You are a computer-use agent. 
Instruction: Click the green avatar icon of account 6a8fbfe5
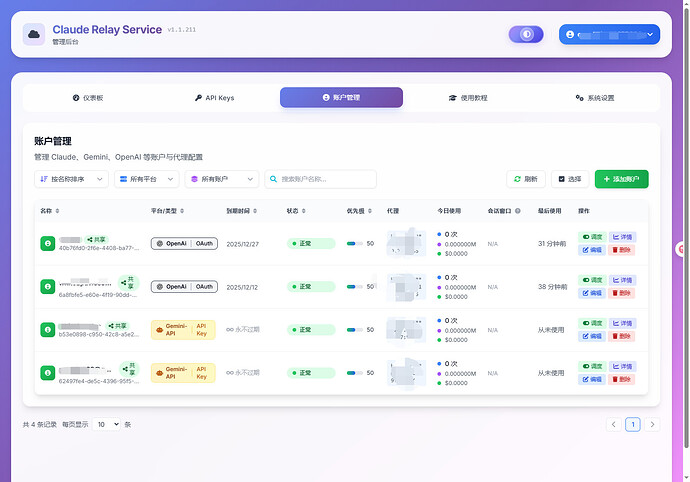[x=48, y=287]
